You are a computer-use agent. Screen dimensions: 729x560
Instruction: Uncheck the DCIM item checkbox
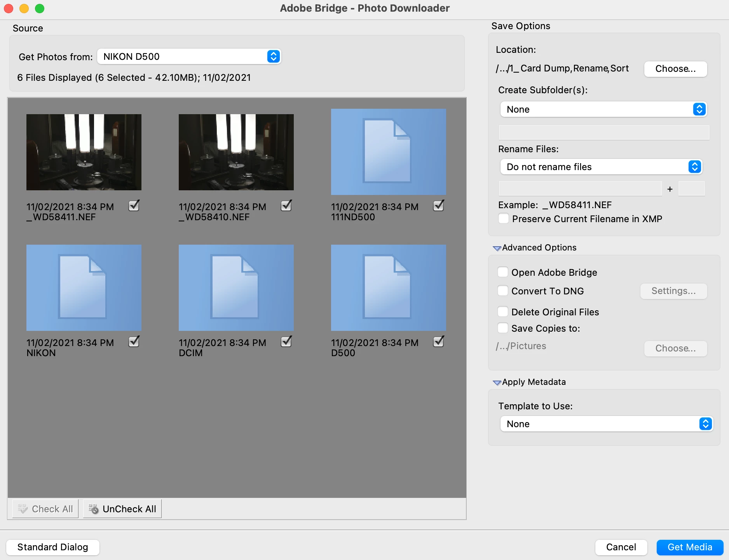pyautogui.click(x=286, y=341)
